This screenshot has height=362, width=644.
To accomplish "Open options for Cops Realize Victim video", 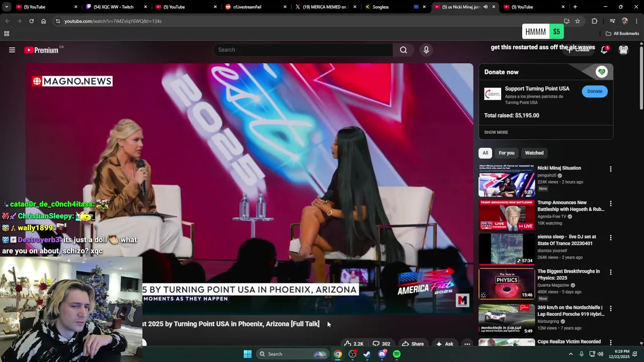I will point(611,342).
